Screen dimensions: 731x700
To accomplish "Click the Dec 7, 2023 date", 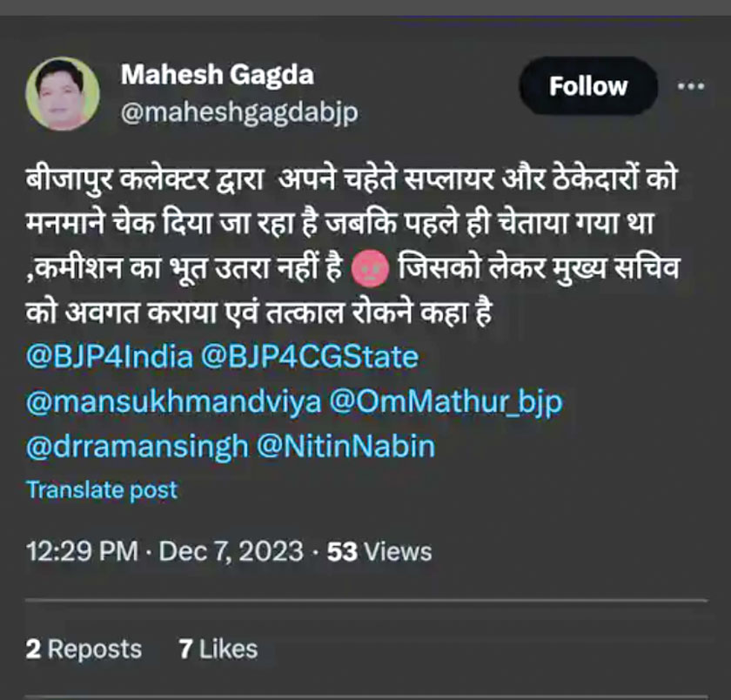I will pos(232,551).
